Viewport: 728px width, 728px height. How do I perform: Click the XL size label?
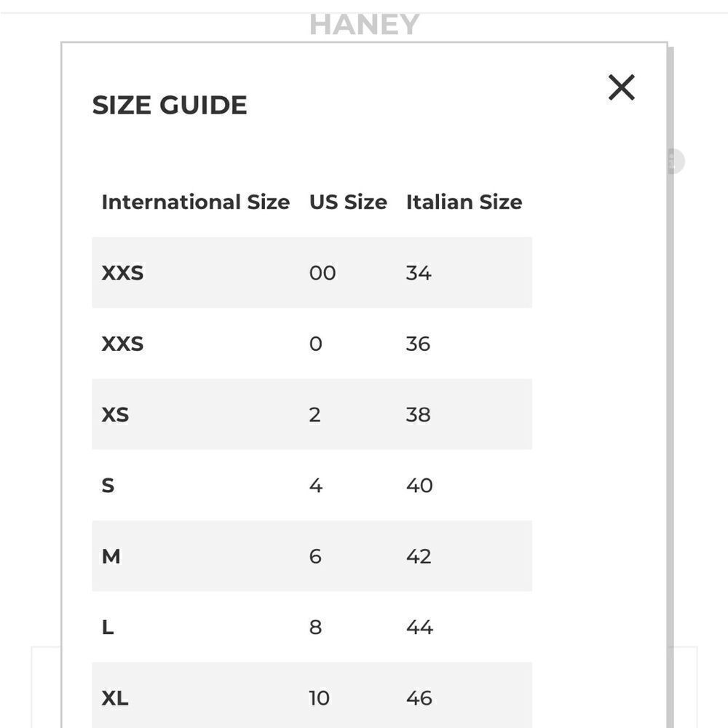(x=115, y=698)
